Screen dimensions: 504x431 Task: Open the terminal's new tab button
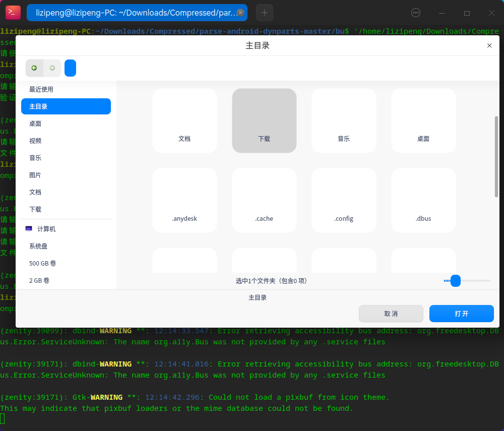pyautogui.click(x=264, y=13)
